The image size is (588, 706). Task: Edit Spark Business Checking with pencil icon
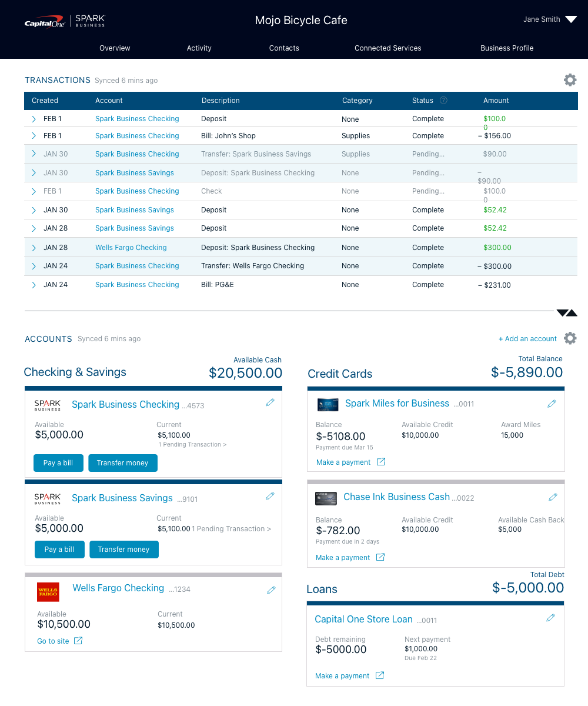click(x=270, y=402)
